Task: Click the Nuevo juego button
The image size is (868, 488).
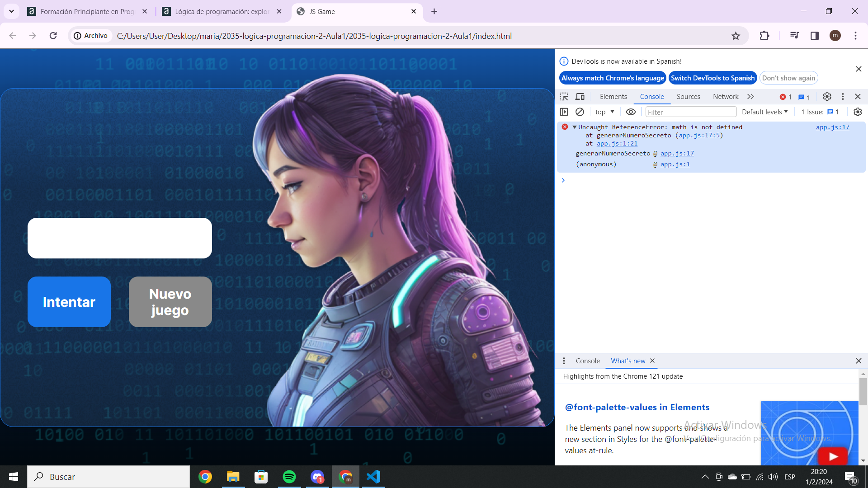Action: (170, 301)
